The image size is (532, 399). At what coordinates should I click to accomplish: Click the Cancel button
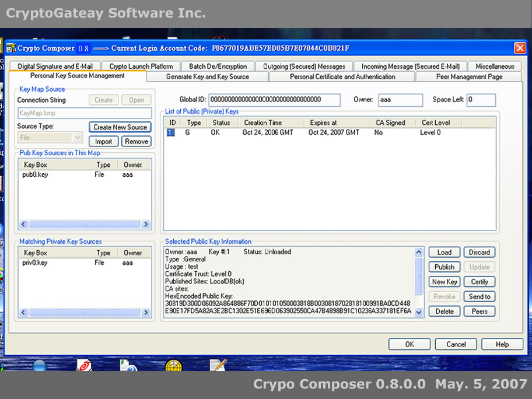tap(456, 344)
